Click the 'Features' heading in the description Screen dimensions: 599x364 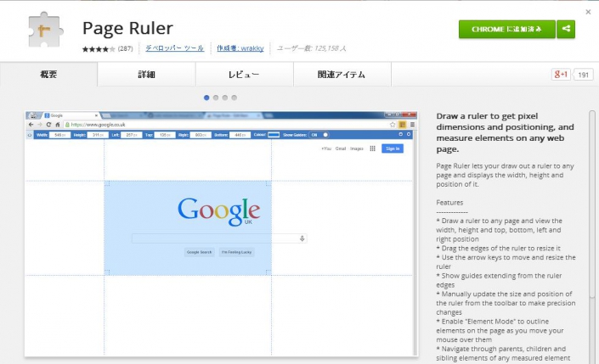click(449, 203)
